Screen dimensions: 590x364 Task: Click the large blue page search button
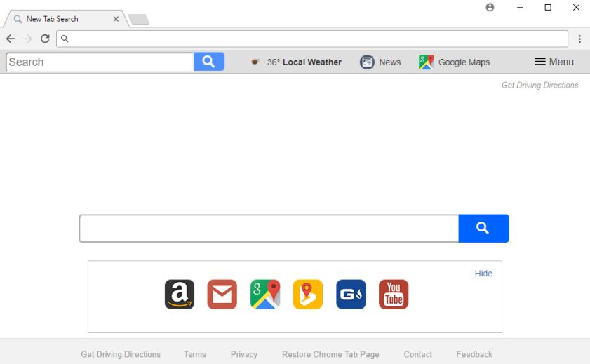click(x=483, y=228)
